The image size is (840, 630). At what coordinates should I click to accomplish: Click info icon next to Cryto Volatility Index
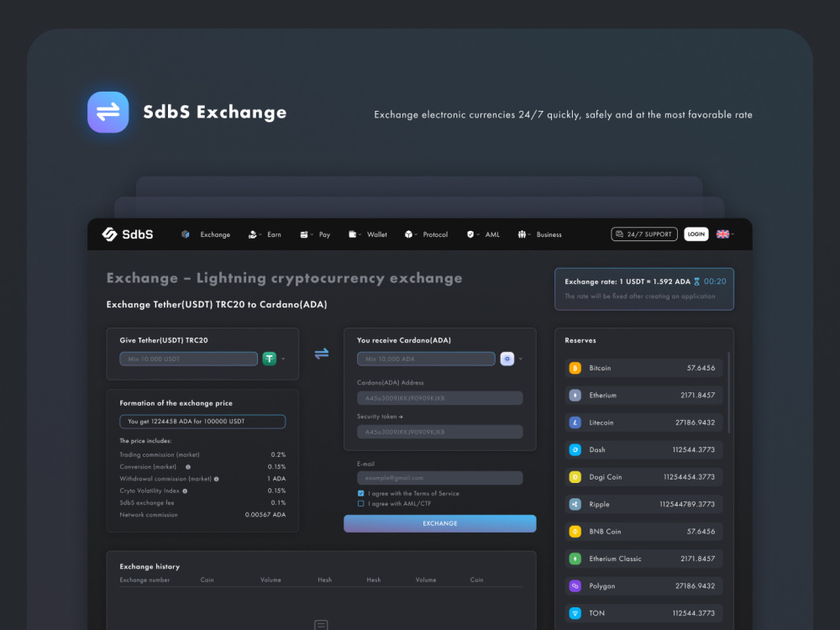coord(185,491)
